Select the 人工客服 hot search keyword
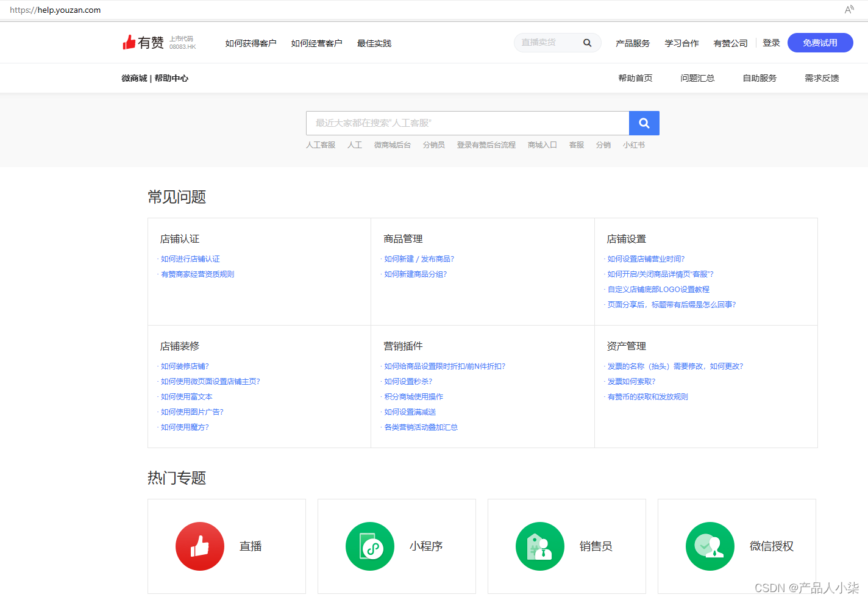Image resolution: width=868 pixels, height=600 pixels. (x=321, y=145)
